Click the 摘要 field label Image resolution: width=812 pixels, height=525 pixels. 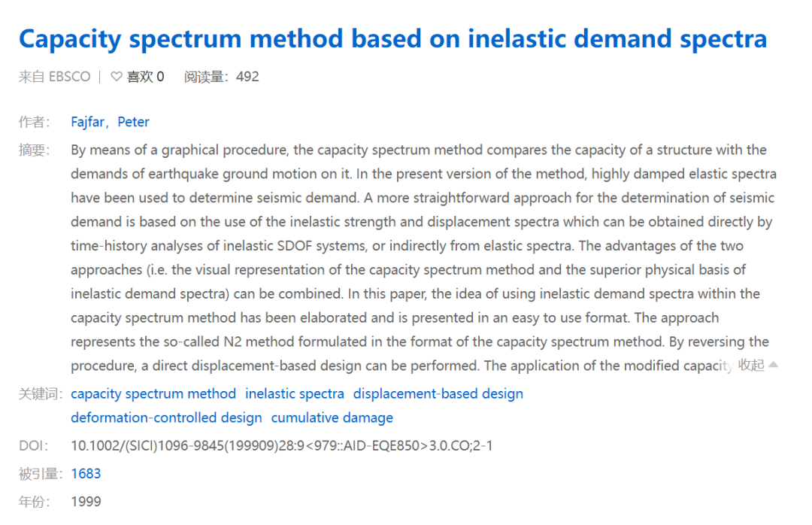pyautogui.click(x=35, y=150)
